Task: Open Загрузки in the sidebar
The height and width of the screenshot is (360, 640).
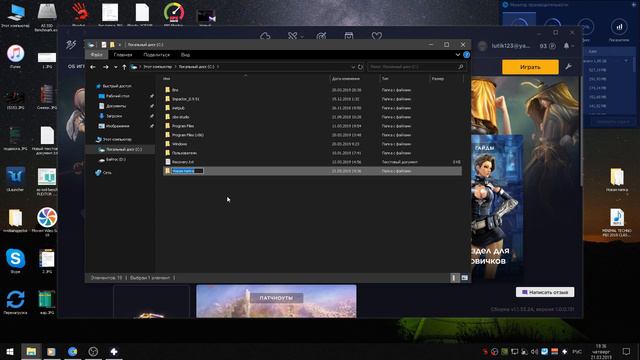Action: (114, 116)
